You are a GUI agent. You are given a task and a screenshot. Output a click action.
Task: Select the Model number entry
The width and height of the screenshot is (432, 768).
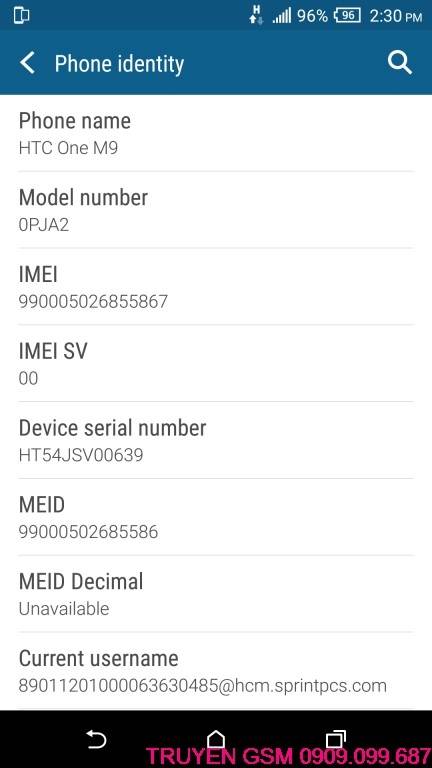pos(216,210)
